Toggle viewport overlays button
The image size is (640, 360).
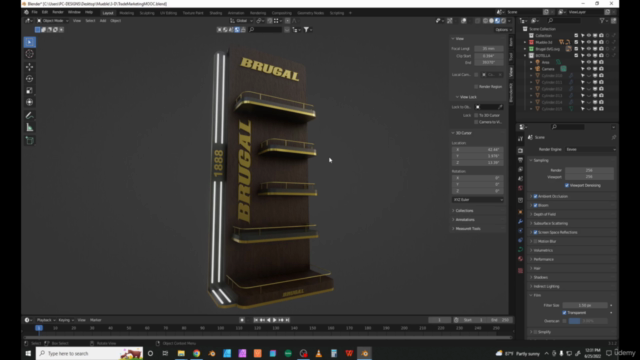click(x=464, y=20)
